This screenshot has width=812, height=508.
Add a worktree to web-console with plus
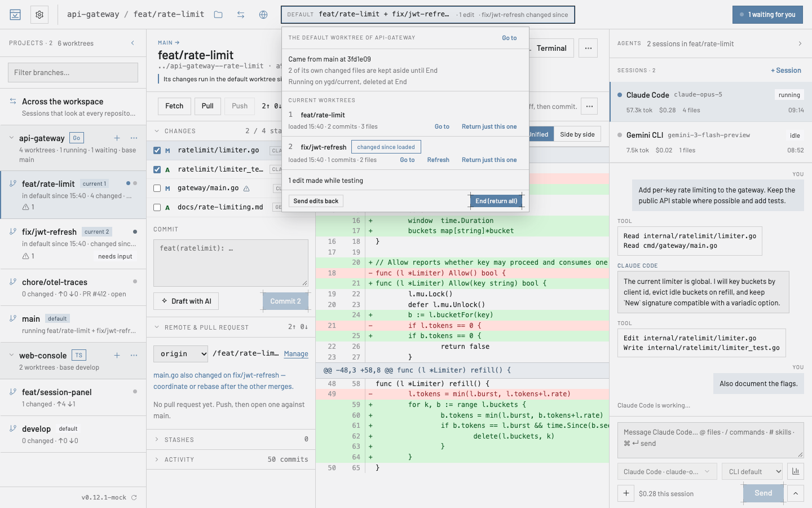tap(117, 355)
